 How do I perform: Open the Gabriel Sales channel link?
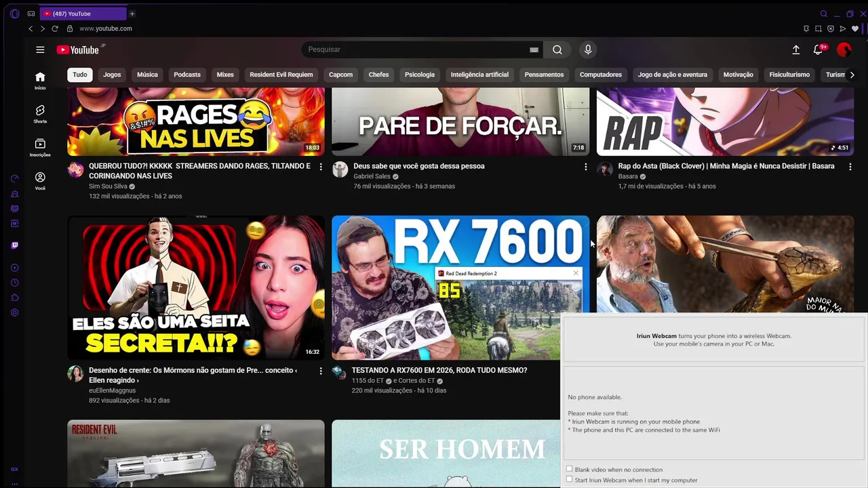pos(372,176)
